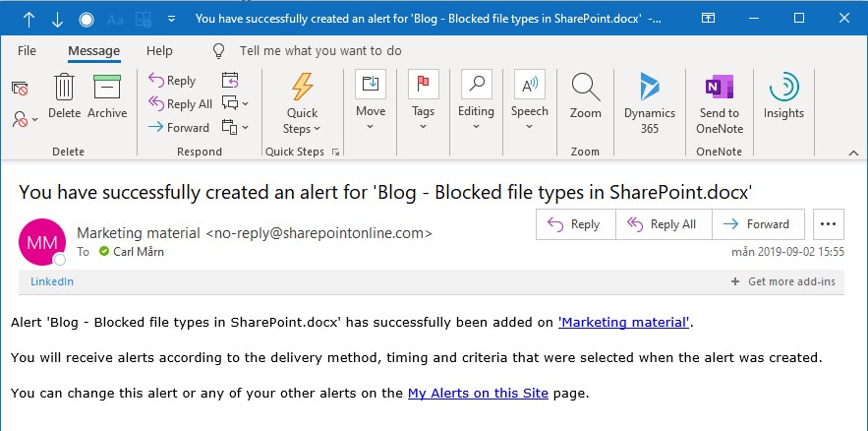Select the Message tab
Screen dimensions: 868x431
pyautogui.click(x=94, y=51)
